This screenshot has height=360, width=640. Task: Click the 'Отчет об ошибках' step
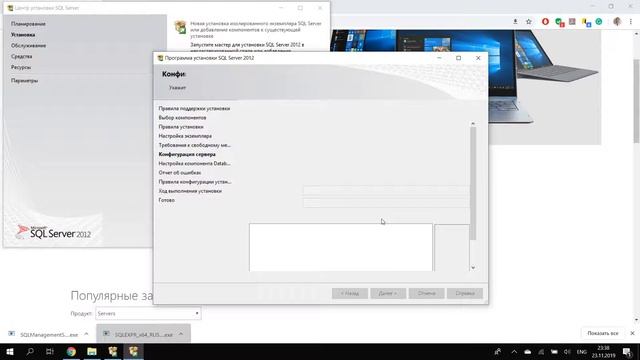(180, 173)
